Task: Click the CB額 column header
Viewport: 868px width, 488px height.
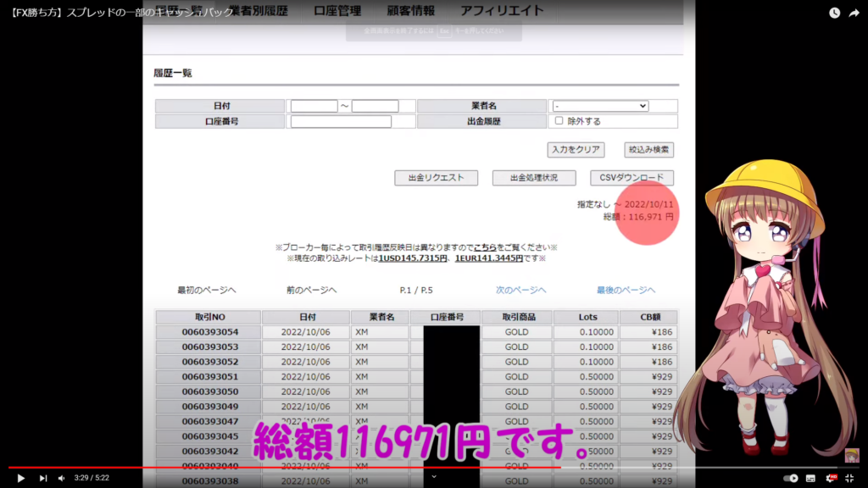Action: tap(648, 317)
